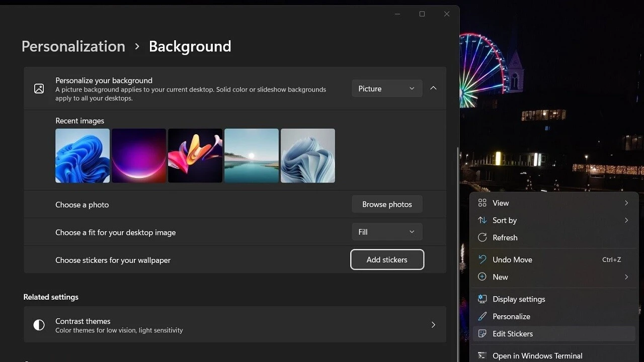Open the Fill fit dropdown
The width and height of the screenshot is (644, 362).
[x=386, y=232]
